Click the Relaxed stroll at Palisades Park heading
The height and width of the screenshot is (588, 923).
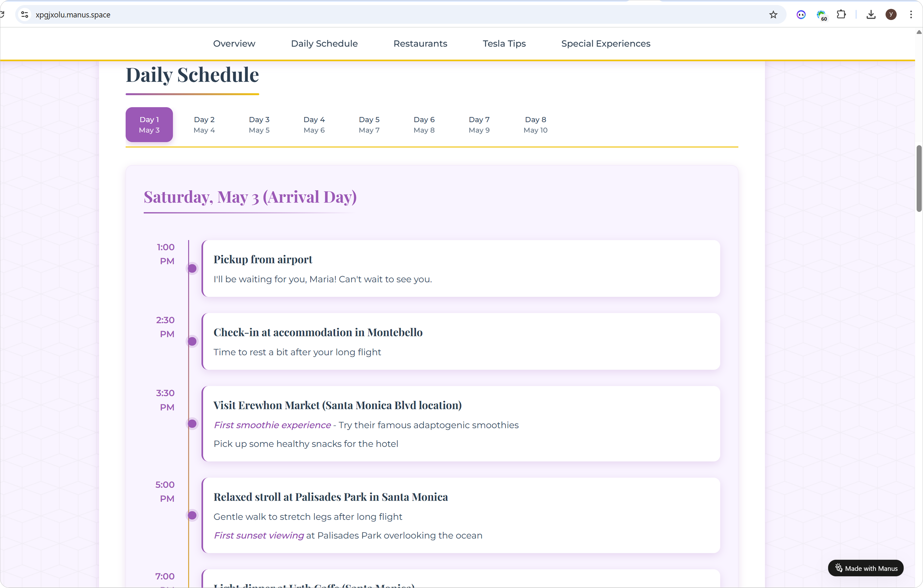(330, 497)
